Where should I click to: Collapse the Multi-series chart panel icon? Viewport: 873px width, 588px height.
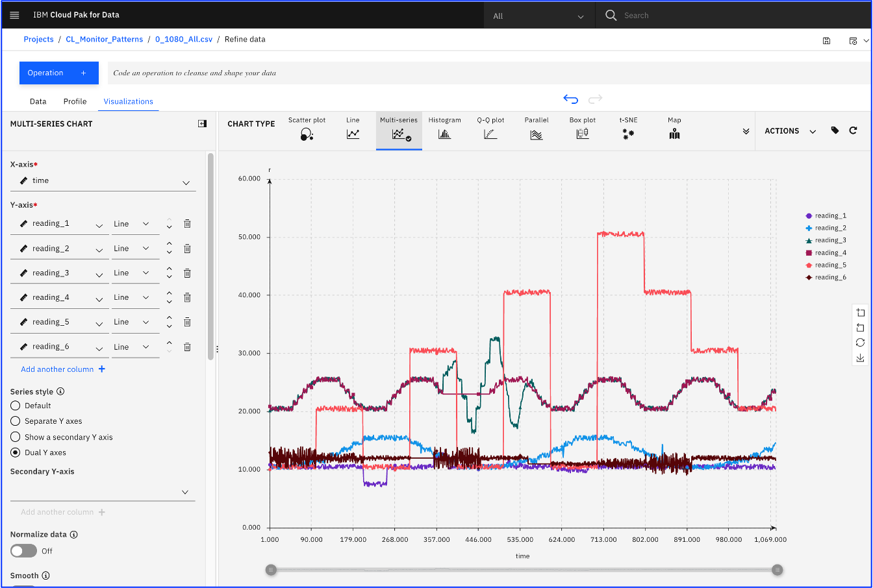pos(202,123)
